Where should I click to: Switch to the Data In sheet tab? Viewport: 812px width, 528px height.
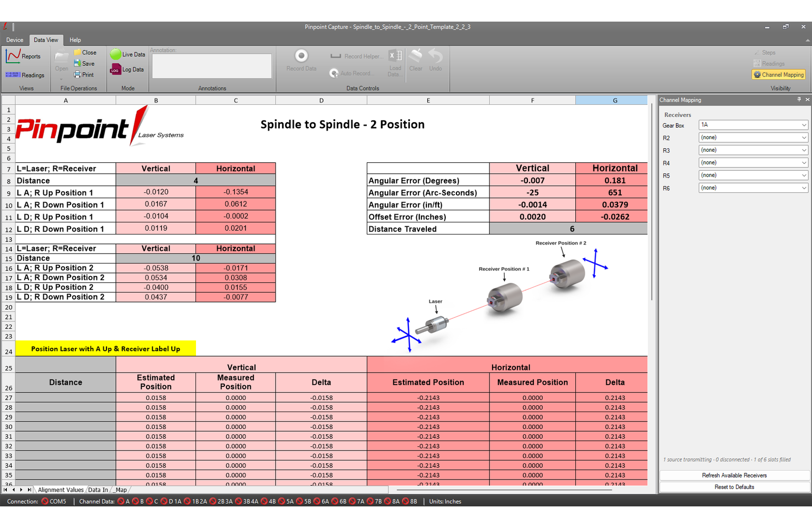(98, 490)
